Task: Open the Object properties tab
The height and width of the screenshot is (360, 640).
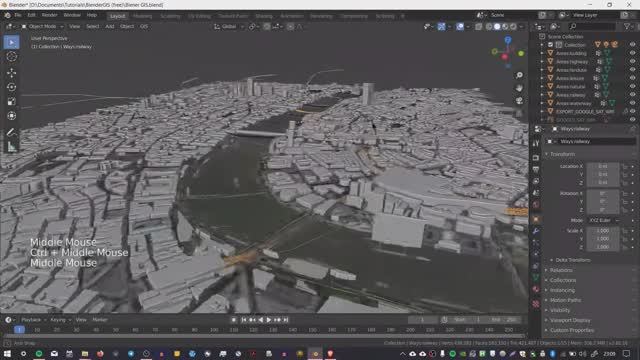Action: (536, 219)
